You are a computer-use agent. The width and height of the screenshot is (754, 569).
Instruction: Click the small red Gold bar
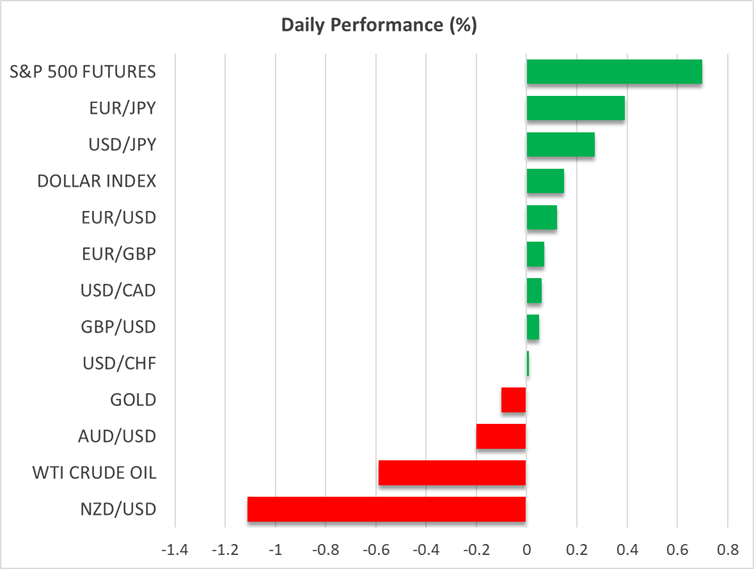(513, 400)
